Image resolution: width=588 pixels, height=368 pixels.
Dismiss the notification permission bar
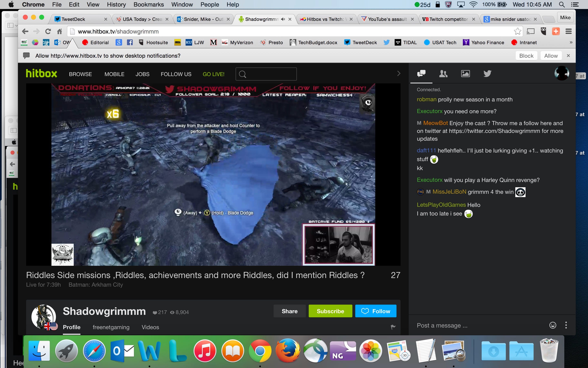[x=568, y=56]
